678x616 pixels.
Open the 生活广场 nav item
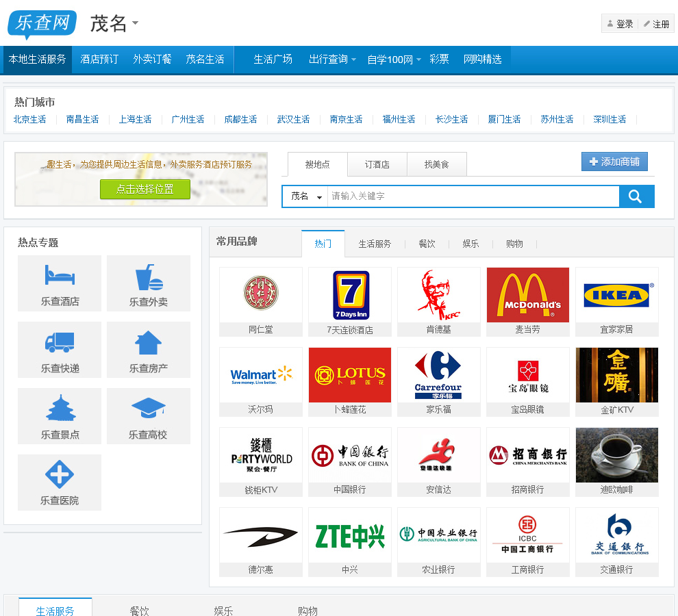(273, 60)
